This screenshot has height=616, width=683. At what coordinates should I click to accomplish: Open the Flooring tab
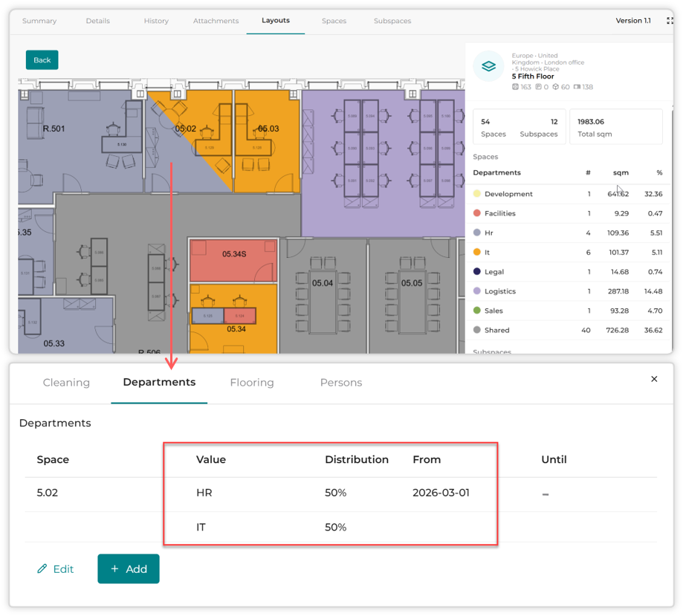point(252,383)
